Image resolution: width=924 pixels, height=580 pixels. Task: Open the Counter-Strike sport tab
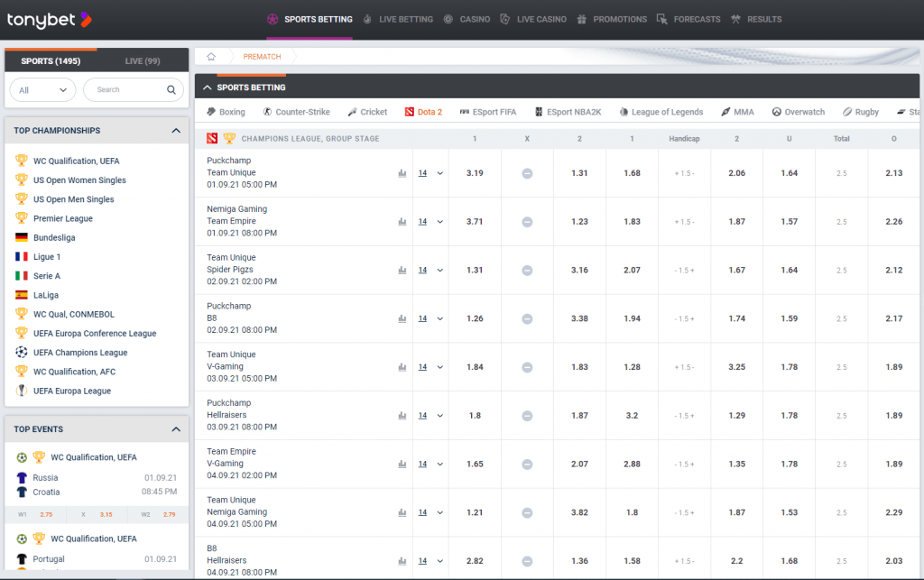click(297, 112)
